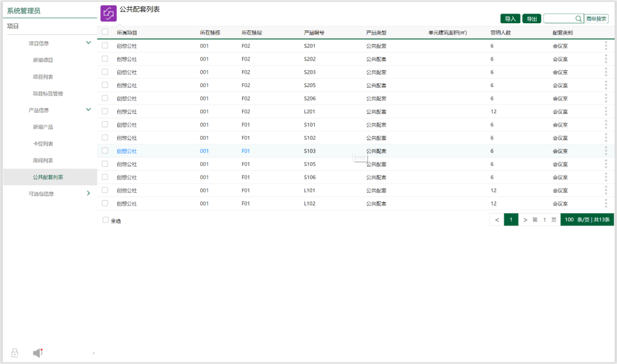Click the 导出 button
This screenshot has width=617, height=364.
coord(531,19)
